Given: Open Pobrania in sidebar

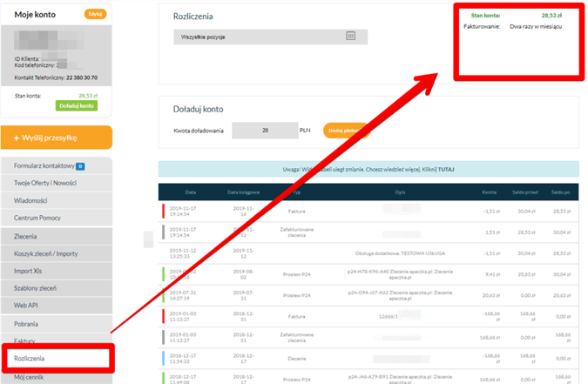Looking at the screenshot, I should pos(28,322).
